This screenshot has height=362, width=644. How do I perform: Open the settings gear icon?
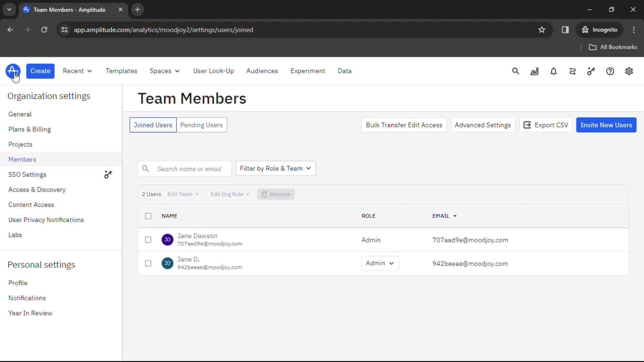tap(629, 71)
